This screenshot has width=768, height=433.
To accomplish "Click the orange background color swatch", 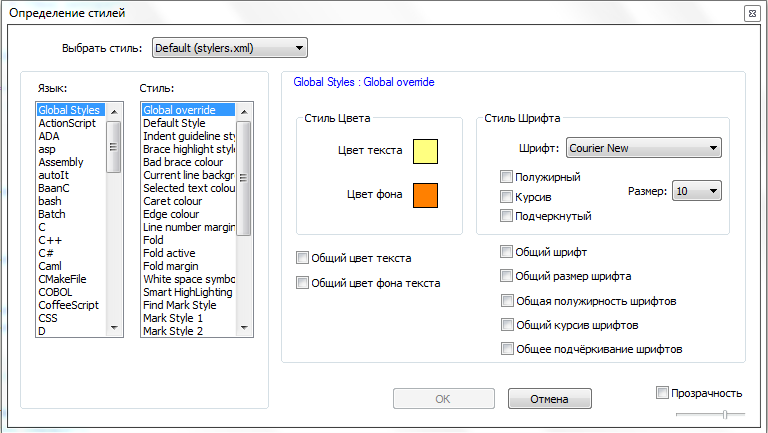I will point(426,194).
